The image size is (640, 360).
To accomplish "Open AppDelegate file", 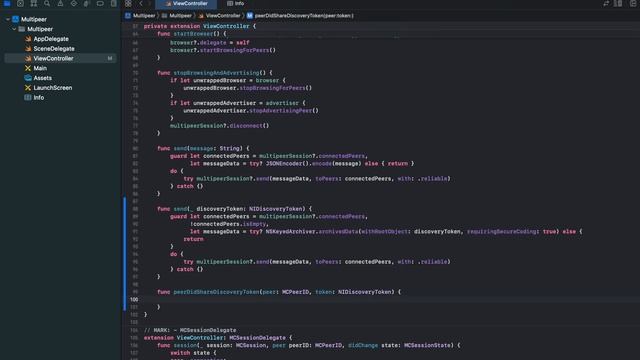I will click(x=51, y=39).
